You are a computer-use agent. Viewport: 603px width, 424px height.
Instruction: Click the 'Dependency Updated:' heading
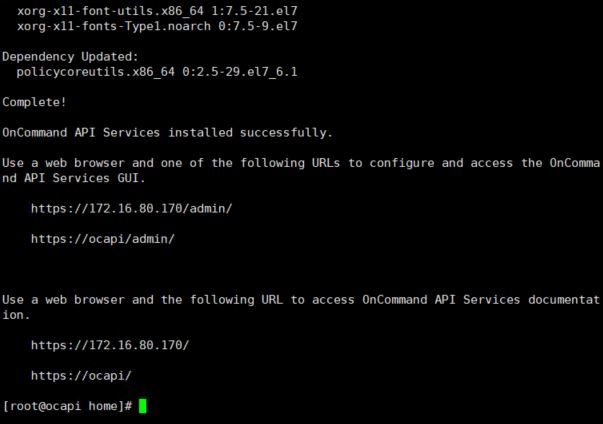click(x=70, y=57)
